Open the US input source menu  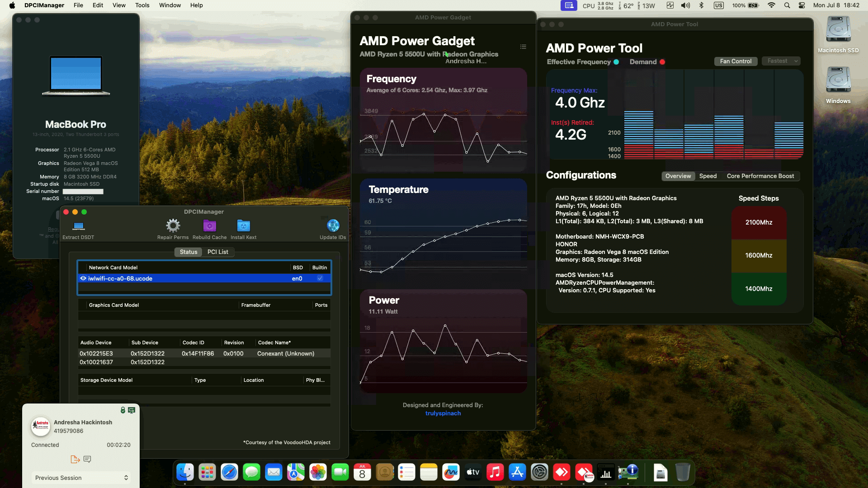(x=719, y=5)
